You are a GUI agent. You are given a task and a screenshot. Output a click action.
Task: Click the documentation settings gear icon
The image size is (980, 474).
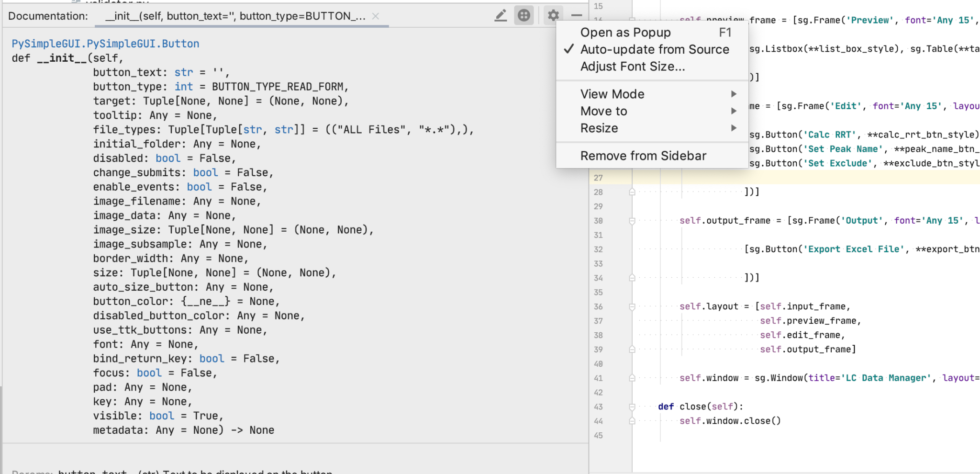pyautogui.click(x=553, y=16)
